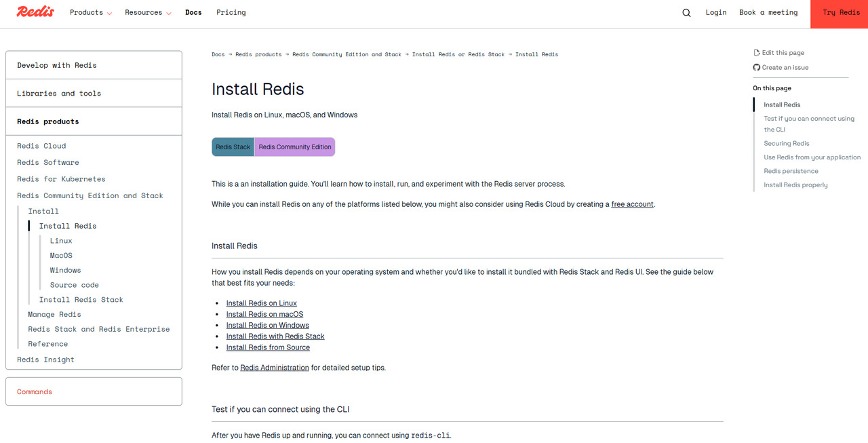Jump to Securing Redis section

point(787,143)
